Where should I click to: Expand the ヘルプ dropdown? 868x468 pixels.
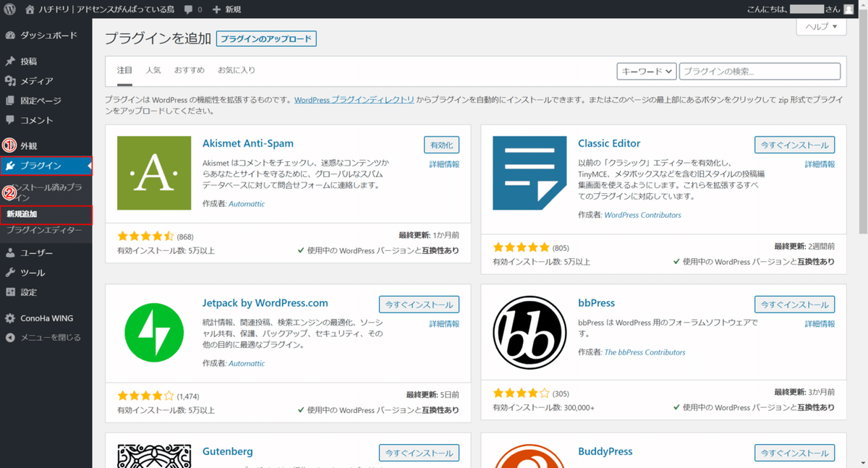pos(821,27)
